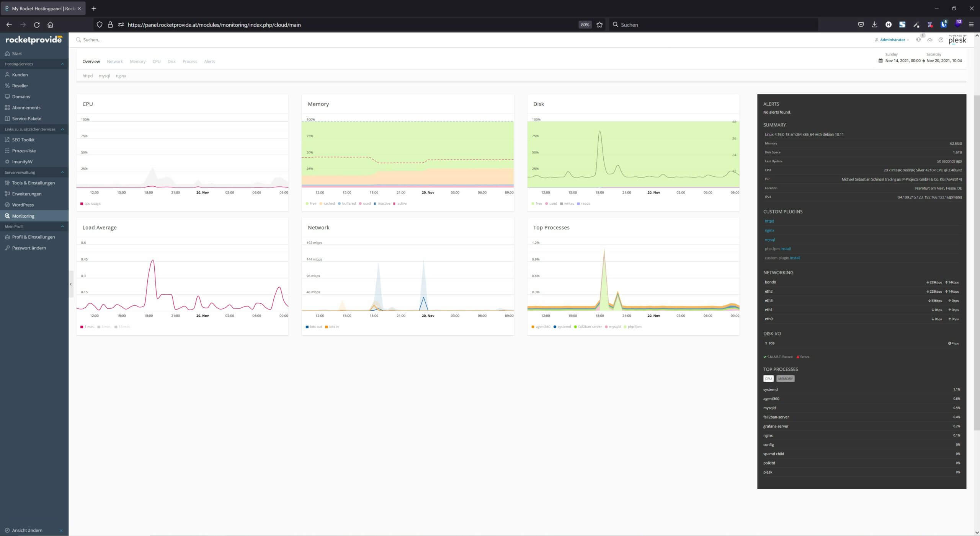This screenshot has width=980, height=536.
Task: Toggle the 15 min Load Average series
Action: pyautogui.click(x=122, y=327)
